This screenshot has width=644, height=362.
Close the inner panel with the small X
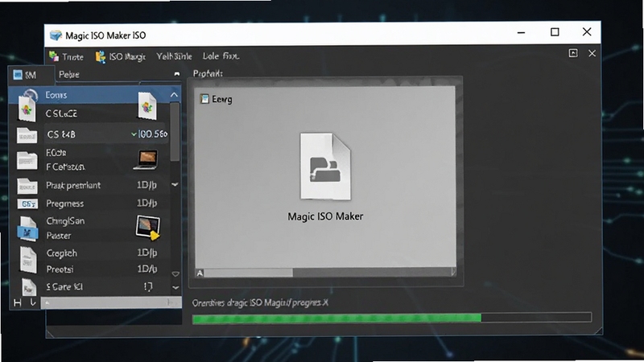[x=592, y=53]
